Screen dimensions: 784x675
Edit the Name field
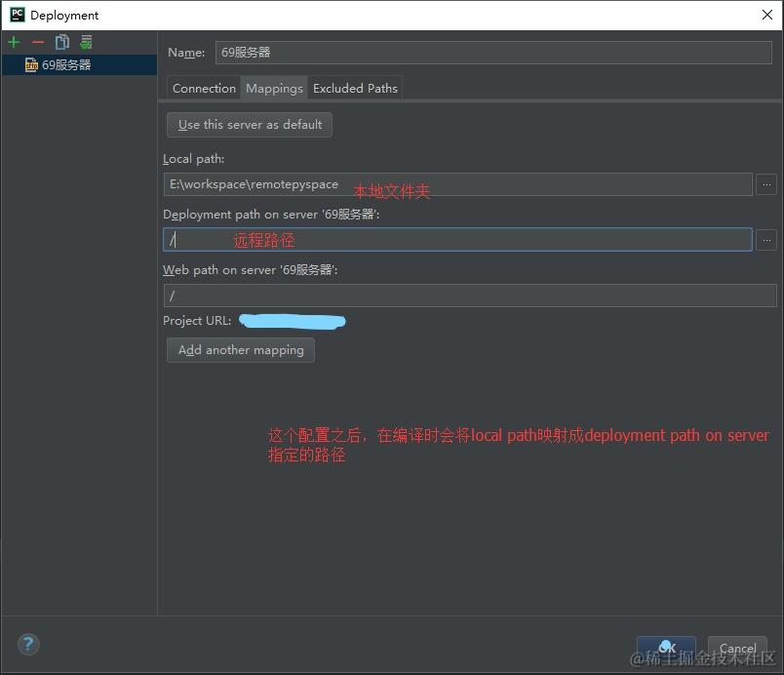pos(493,53)
